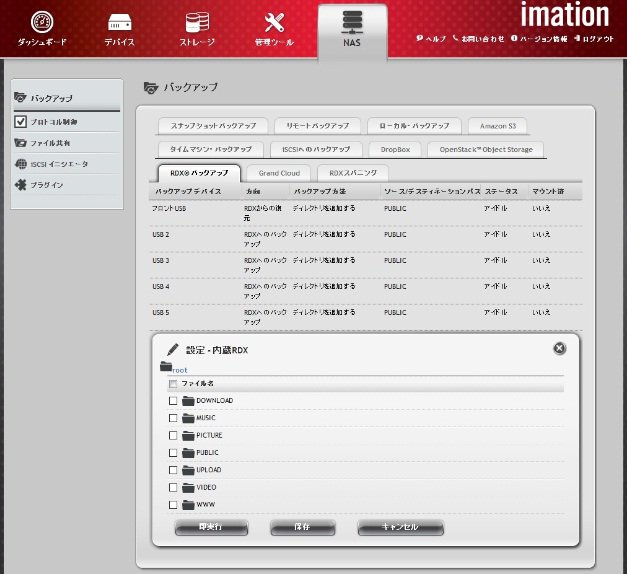Screen dimensions: 627x574
Task: Switch to RDX Spanning (RDXスパニング) tab
Action: [x=353, y=173]
